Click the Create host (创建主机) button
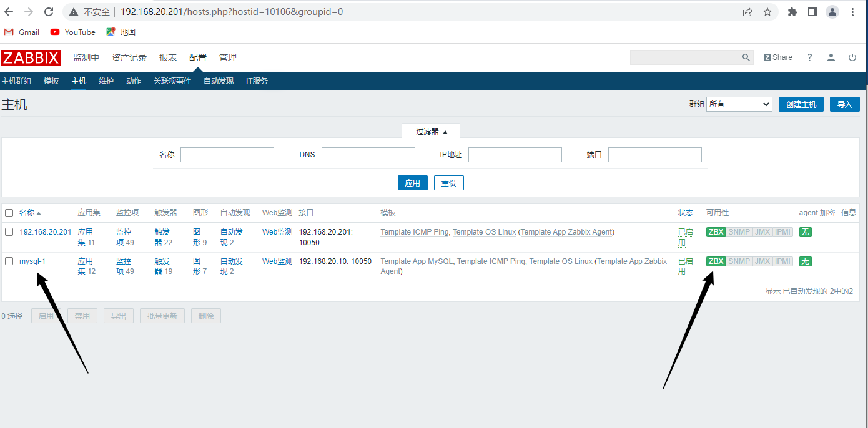 point(801,104)
